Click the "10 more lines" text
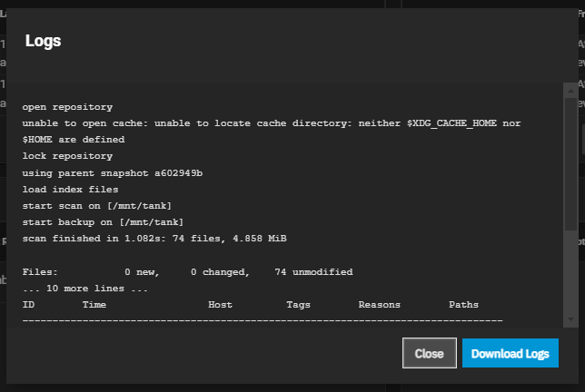 pos(84,288)
